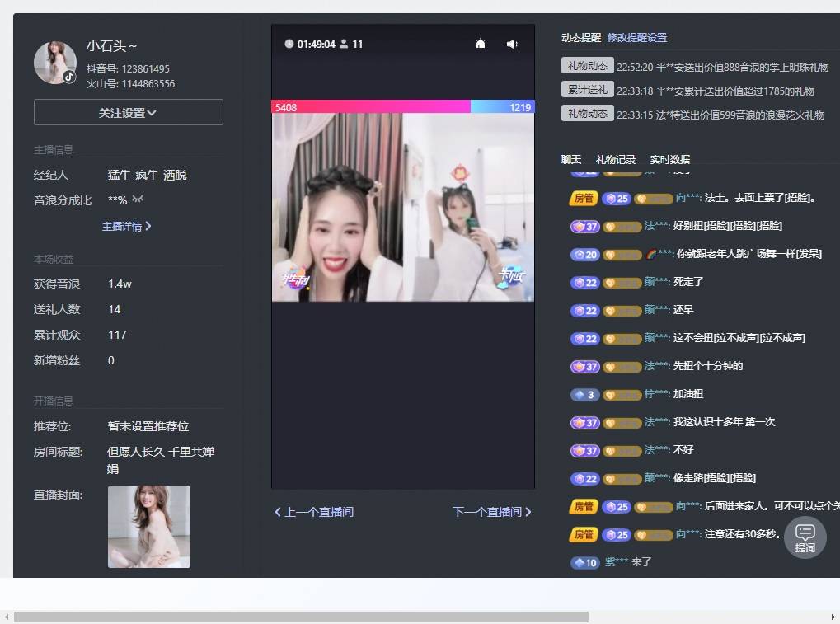Viewport: 840px width, 624px height.
Task: Click the level 20 badge in chat
Action: pyautogui.click(x=584, y=255)
